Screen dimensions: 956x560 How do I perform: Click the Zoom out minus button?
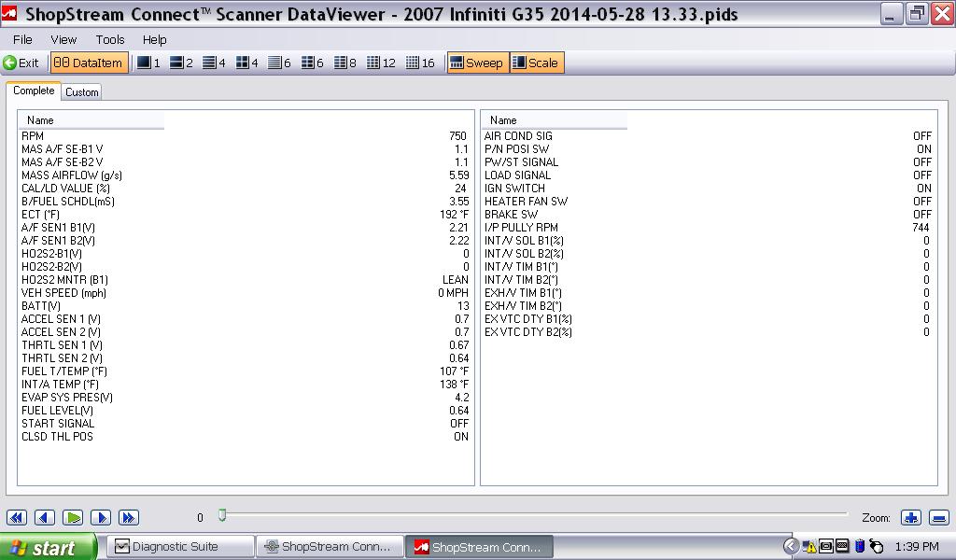939,518
